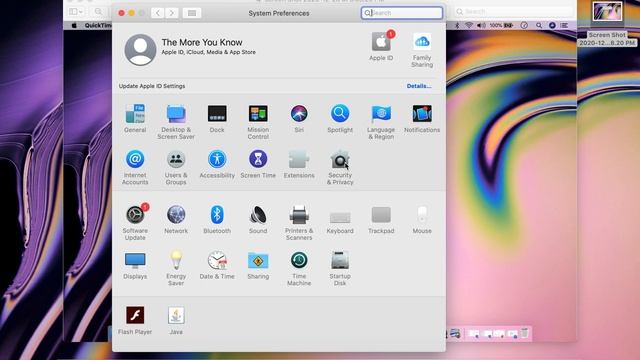Open Date & Time preferences
This screenshot has height=360, width=640.
pos(217,260)
